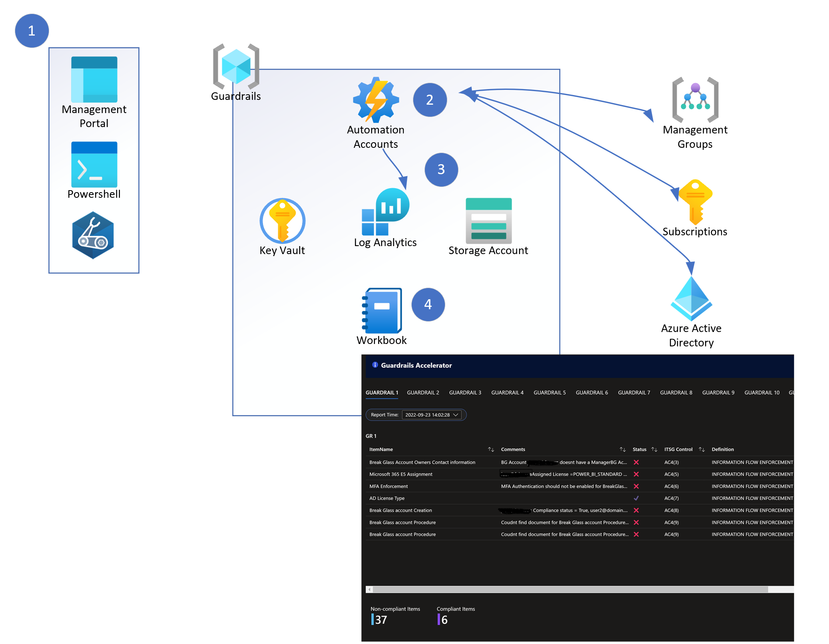
Task: Open the Report Time dropdown
Action: pyautogui.click(x=431, y=415)
